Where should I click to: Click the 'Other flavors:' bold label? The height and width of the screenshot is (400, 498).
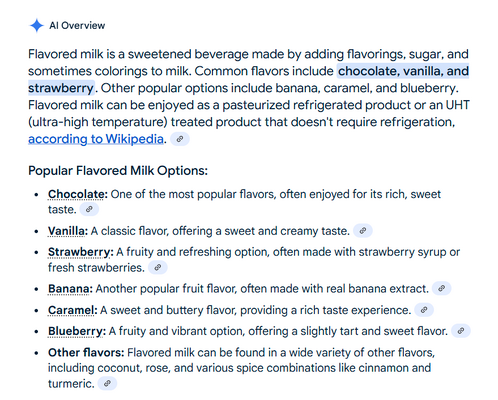[x=86, y=352]
